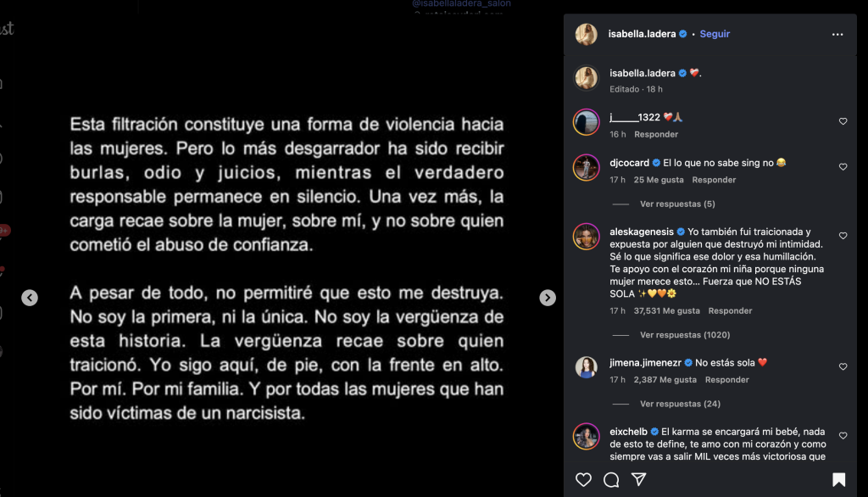Click the like heart icon below comments

coord(583,480)
